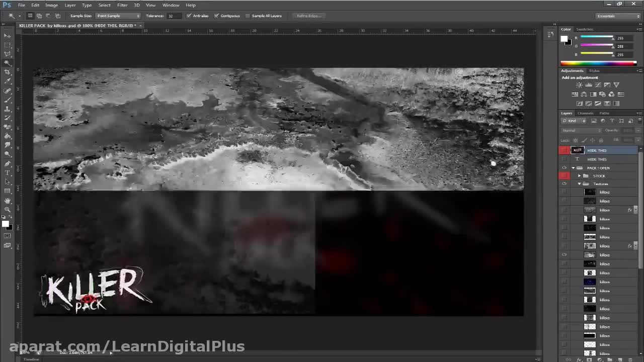Screen dimensions: 644x362
Task: Hide the PACK ! OPEN group
Action: (x=564, y=168)
